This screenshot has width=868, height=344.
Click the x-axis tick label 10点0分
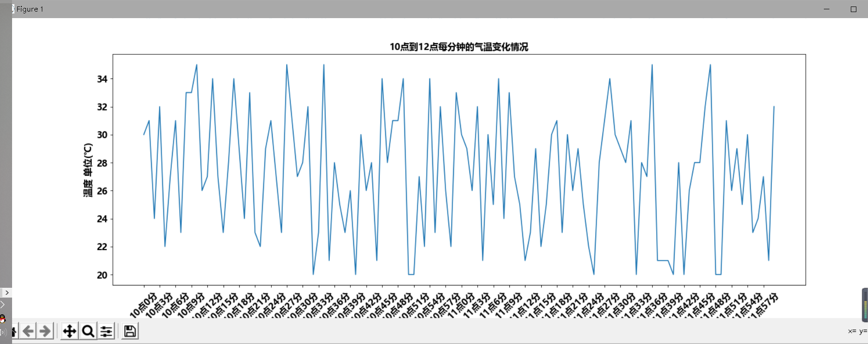(x=143, y=305)
